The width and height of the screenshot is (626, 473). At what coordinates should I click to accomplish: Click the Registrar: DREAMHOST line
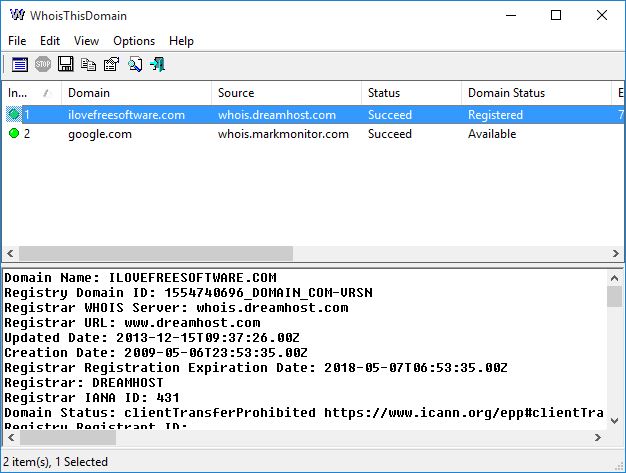click(84, 383)
